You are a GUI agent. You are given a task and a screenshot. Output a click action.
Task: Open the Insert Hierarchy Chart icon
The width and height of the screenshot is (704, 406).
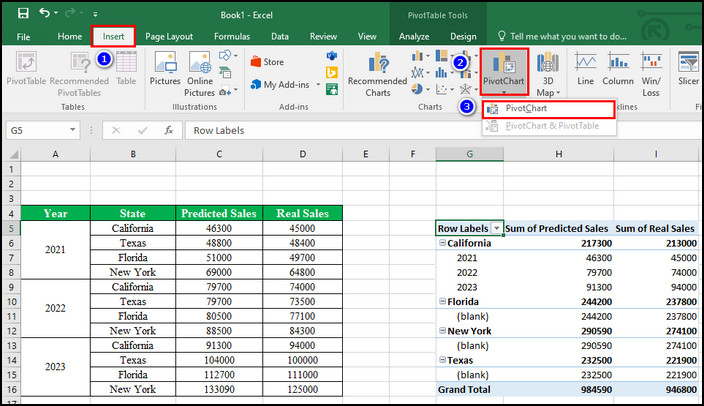444,56
